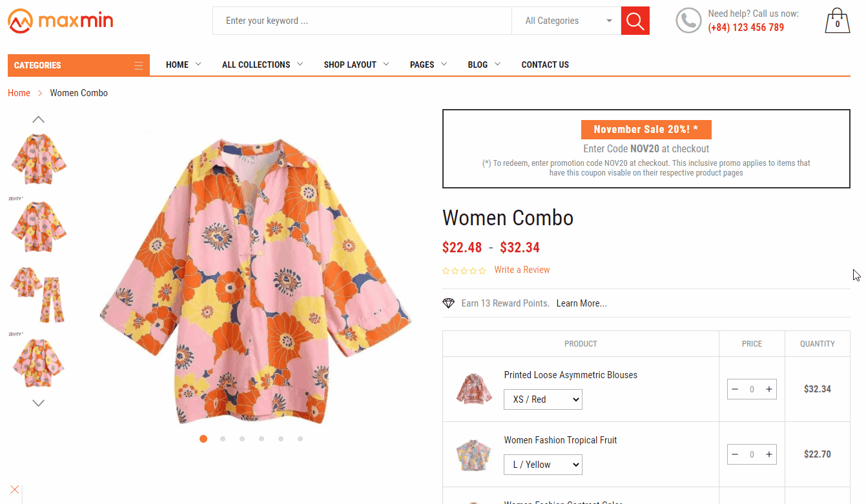Close the bottom-left popup with the X

(14, 490)
